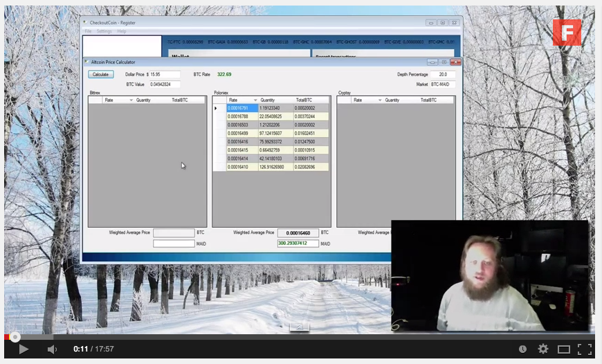Click quantity cell 97.12415607
This screenshot has height=364, width=602.
point(275,134)
